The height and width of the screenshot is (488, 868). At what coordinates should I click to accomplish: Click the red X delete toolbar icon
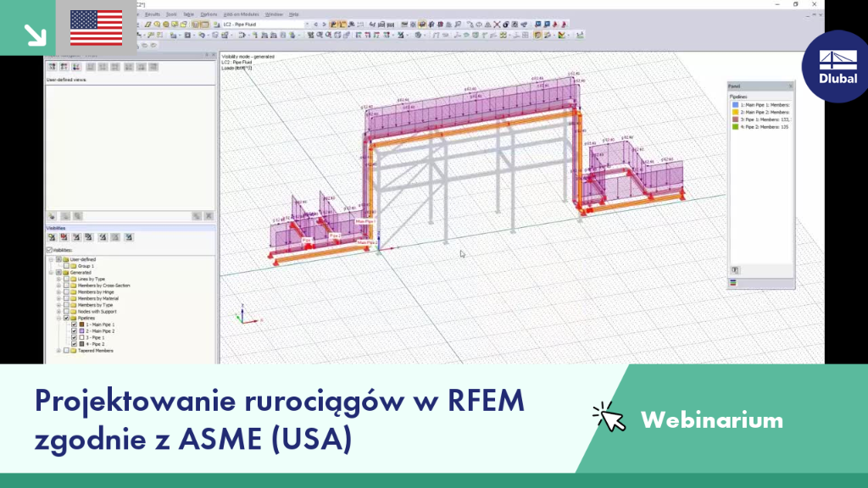[497, 25]
